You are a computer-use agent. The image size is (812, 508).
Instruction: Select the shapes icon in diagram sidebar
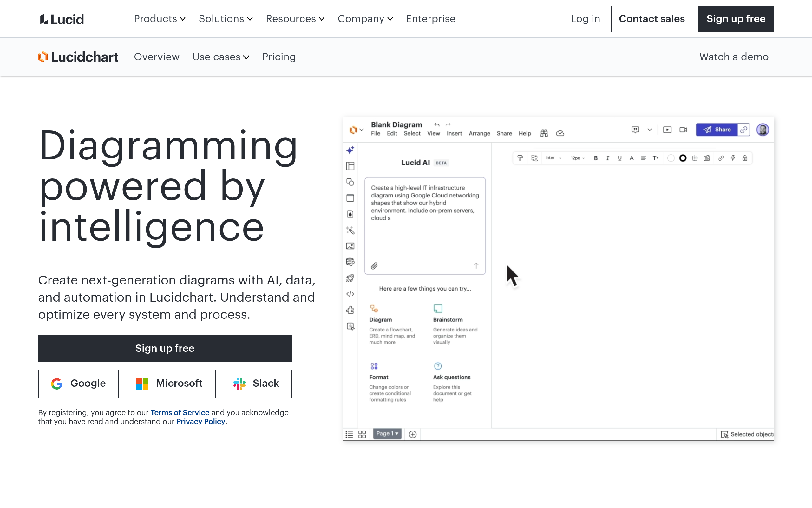click(x=350, y=182)
